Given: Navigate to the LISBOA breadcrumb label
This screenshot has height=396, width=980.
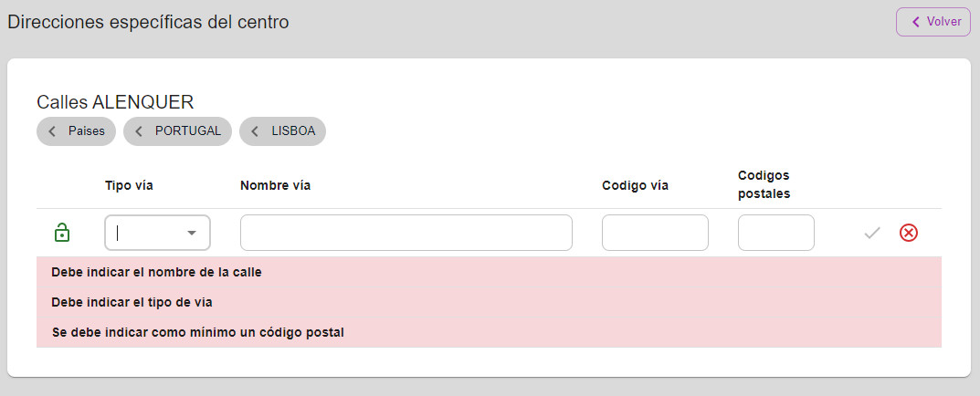Looking at the screenshot, I should (x=293, y=131).
